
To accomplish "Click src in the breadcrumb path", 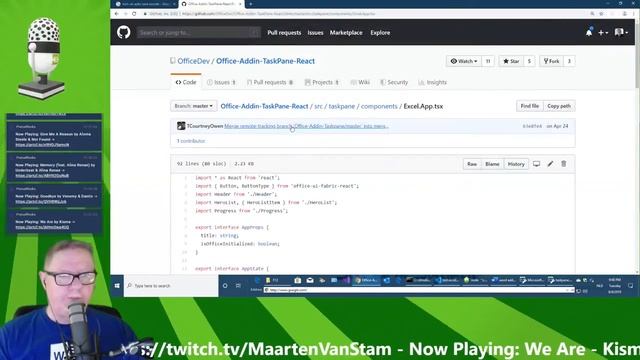I will tap(318, 106).
